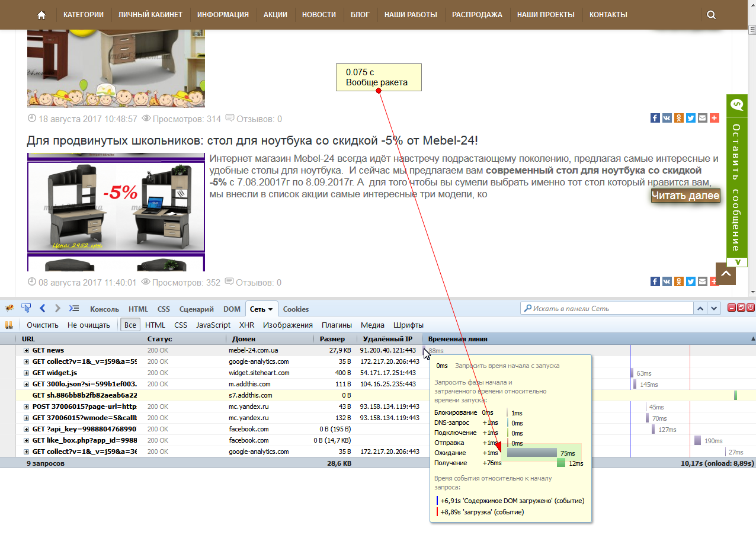Screen dimensions: 756x541
Task: Pause XHR breakpoint icon in Network toolbar
Action: 9,325
